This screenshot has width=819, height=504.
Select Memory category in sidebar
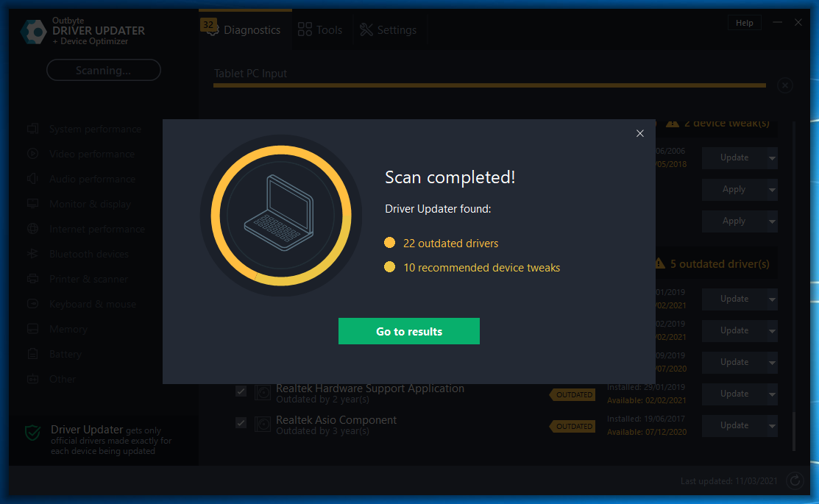point(68,329)
